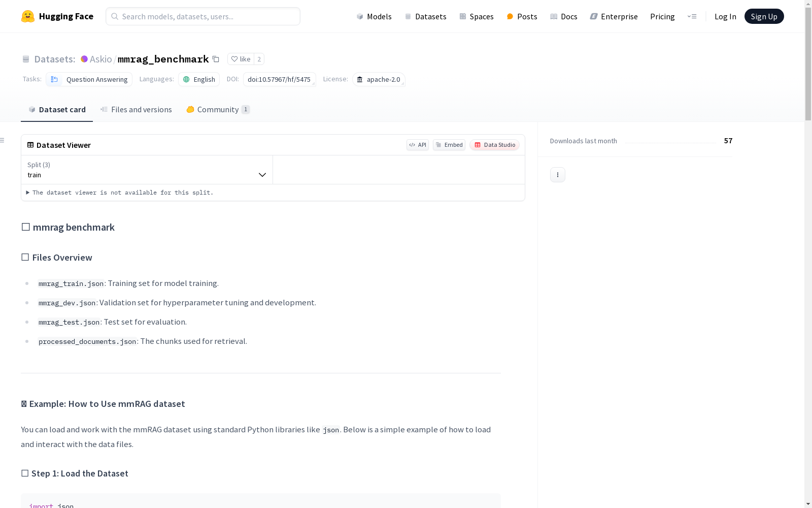Screen dimensions: 812x508
Task: Click the processed_documents.json file name text
Action: point(87,341)
